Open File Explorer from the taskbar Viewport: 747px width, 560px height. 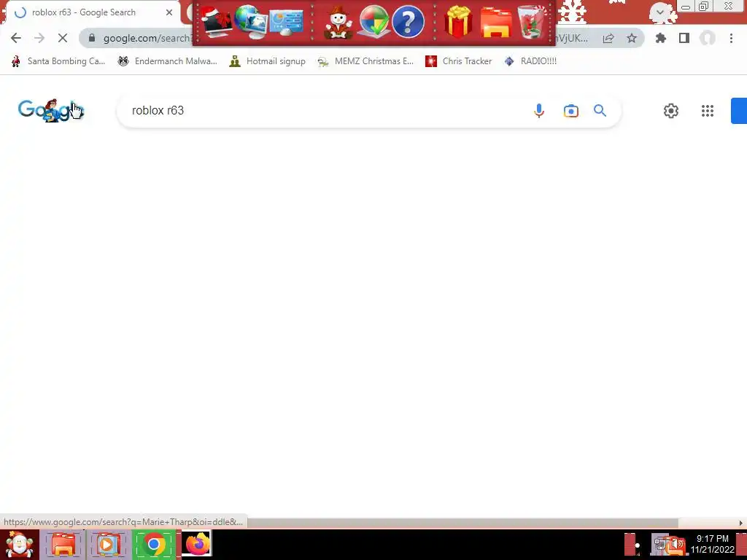[63, 544]
